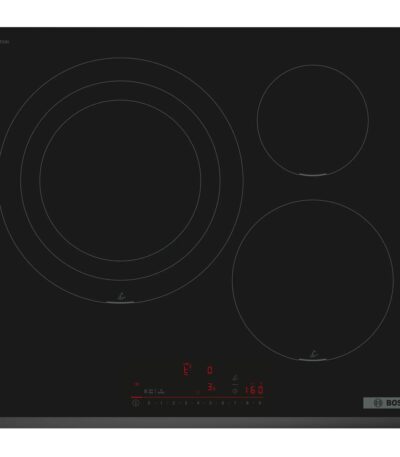Click inside the inner ring of left zone
400x457 pixels.
[120, 180]
